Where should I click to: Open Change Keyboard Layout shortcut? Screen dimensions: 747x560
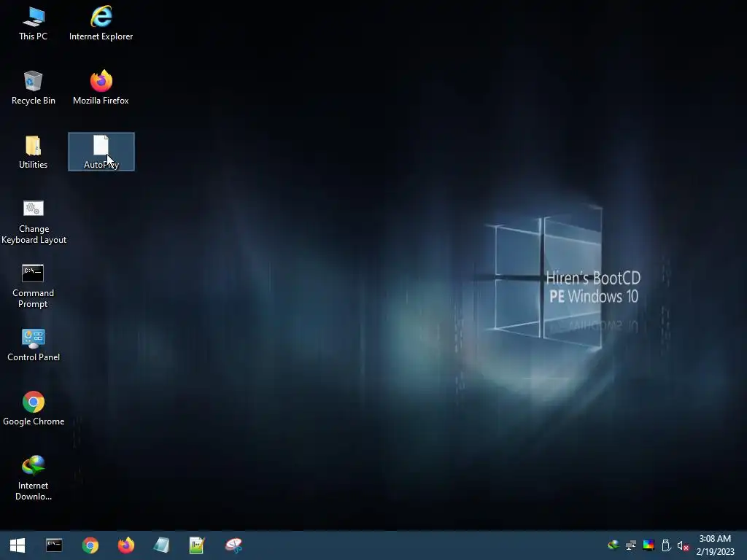point(34,222)
